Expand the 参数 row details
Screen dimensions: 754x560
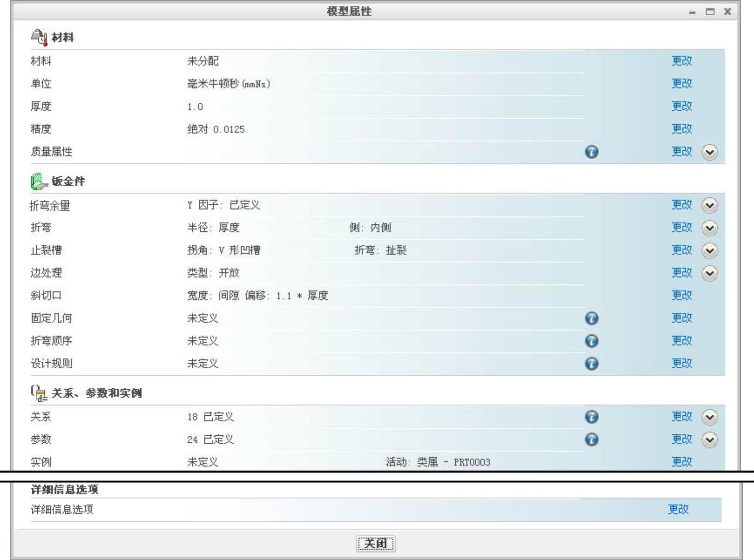point(710,440)
